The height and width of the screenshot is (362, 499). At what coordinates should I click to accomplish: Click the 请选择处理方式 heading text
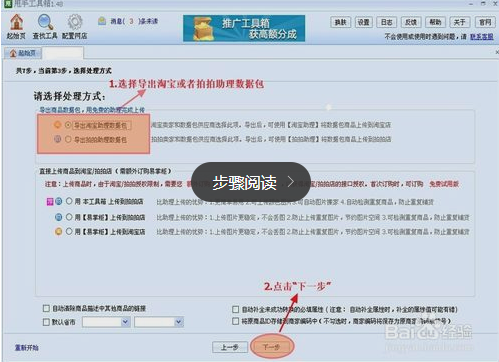pyautogui.click(x=70, y=96)
